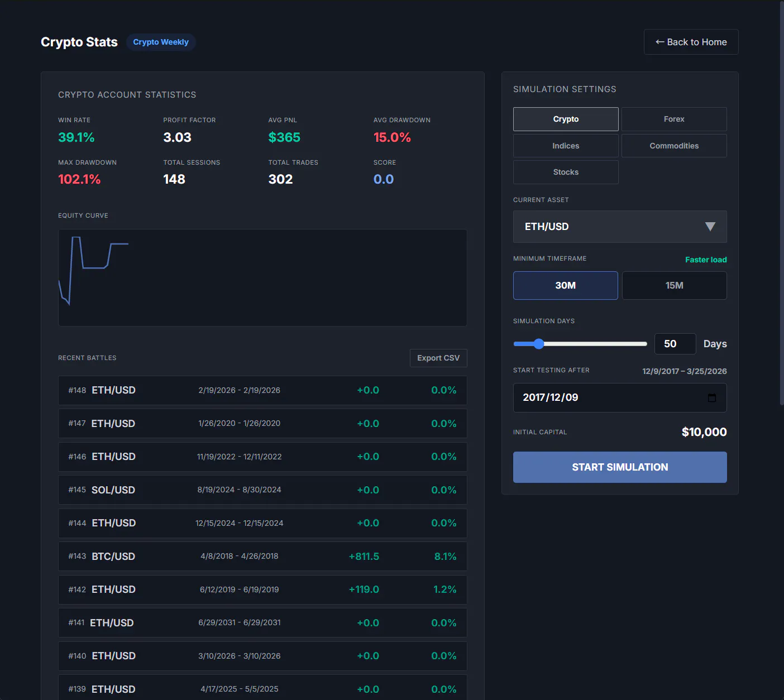784x700 pixels.
Task: Click the 12/9/2017 – 3/25/2026 date range
Action: pos(685,371)
